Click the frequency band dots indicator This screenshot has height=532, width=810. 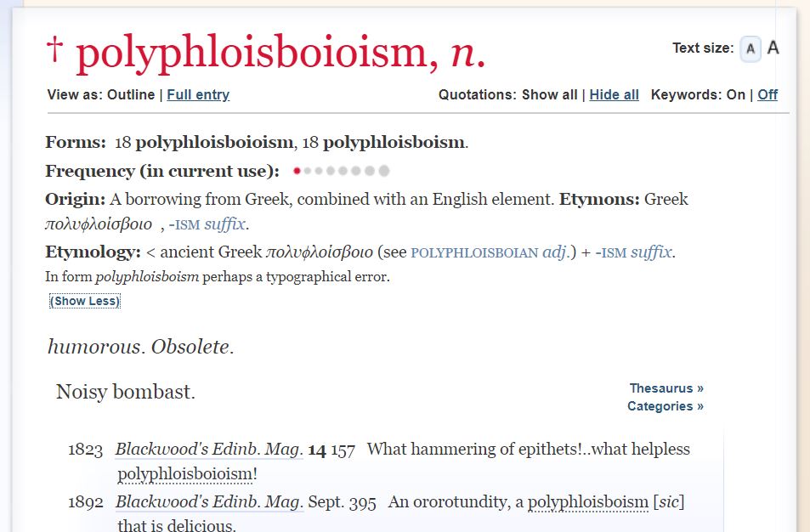(x=341, y=171)
